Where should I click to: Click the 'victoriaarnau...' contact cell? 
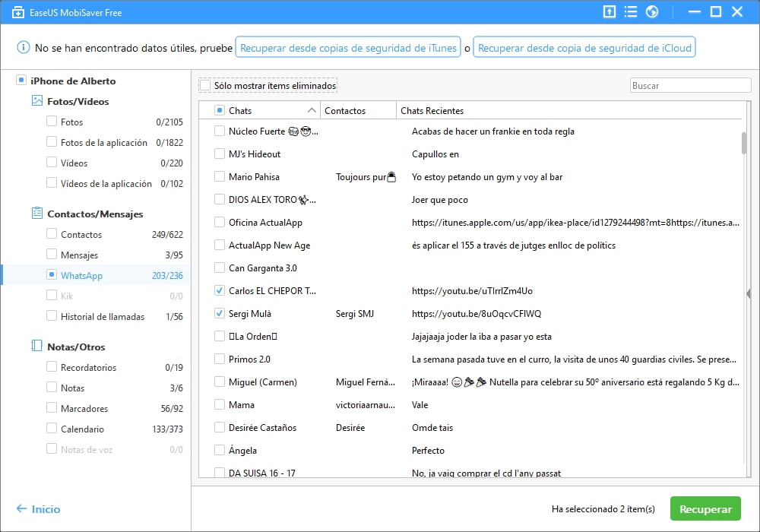click(366, 404)
